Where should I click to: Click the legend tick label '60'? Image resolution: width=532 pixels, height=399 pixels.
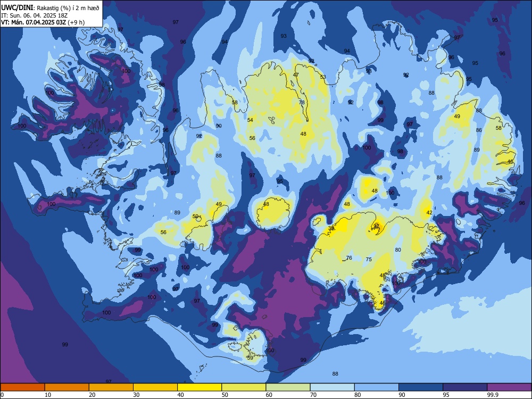[269, 395]
